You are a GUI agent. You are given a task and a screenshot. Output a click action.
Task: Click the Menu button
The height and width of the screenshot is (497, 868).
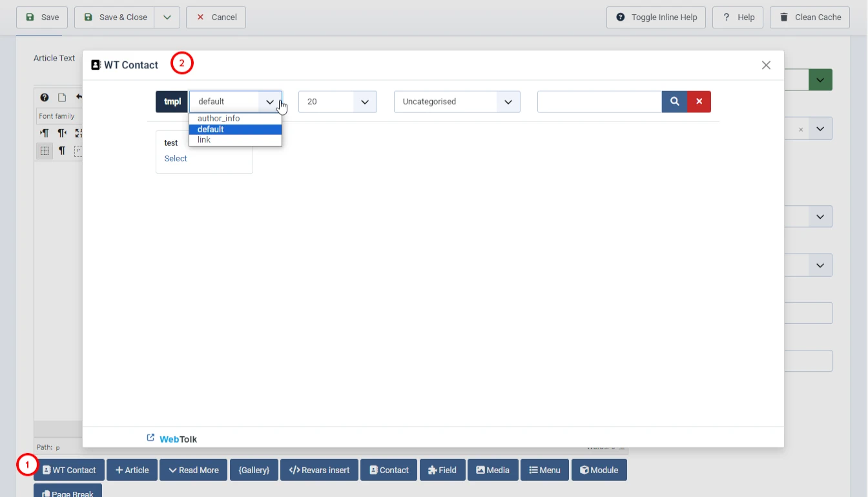(544, 470)
